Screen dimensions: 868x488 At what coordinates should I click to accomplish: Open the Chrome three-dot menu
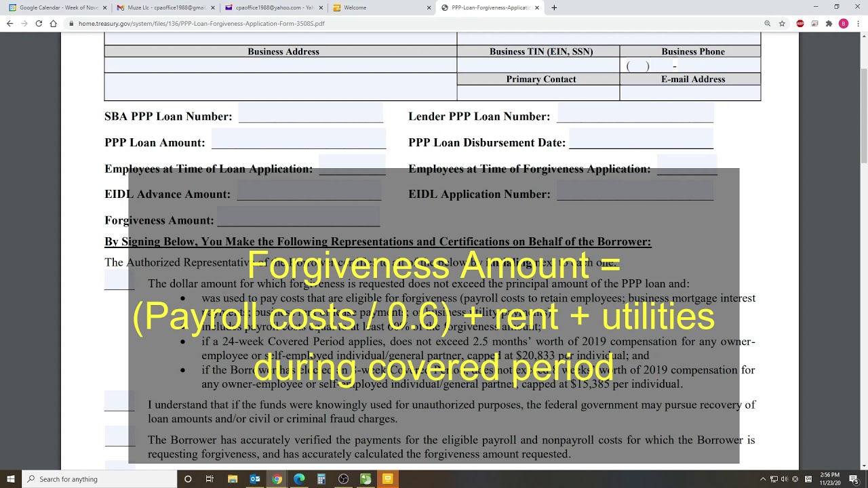tap(858, 23)
